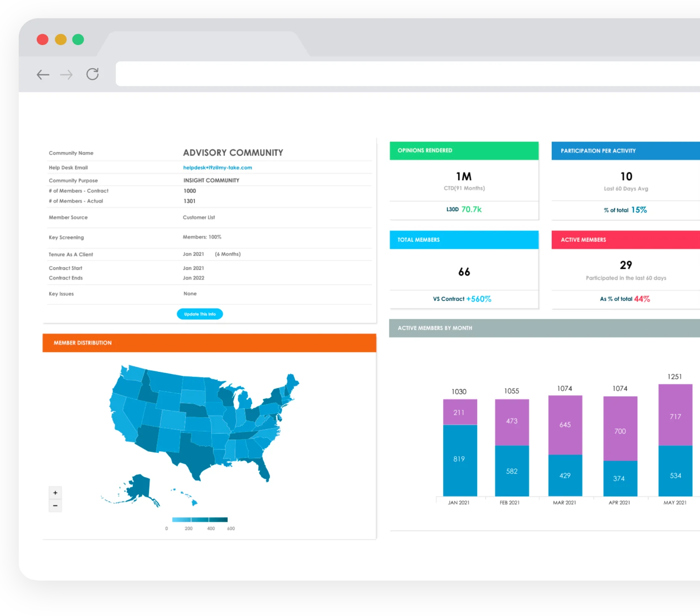Click the browser forward arrow
This screenshot has width=700, height=616.
(66, 75)
